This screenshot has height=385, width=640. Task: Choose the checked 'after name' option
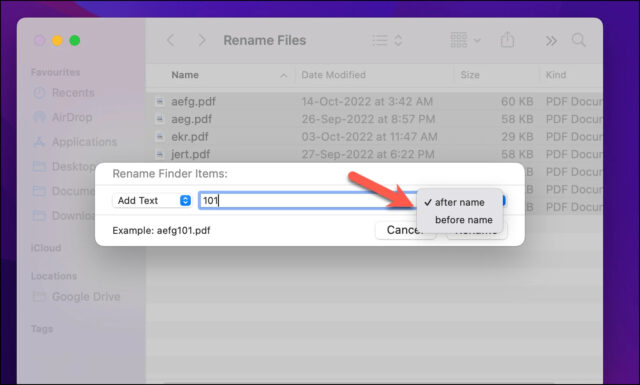tap(460, 202)
